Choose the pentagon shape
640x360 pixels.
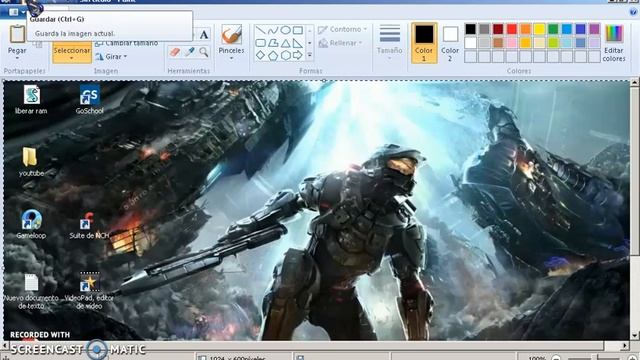pyautogui.click(x=273, y=55)
